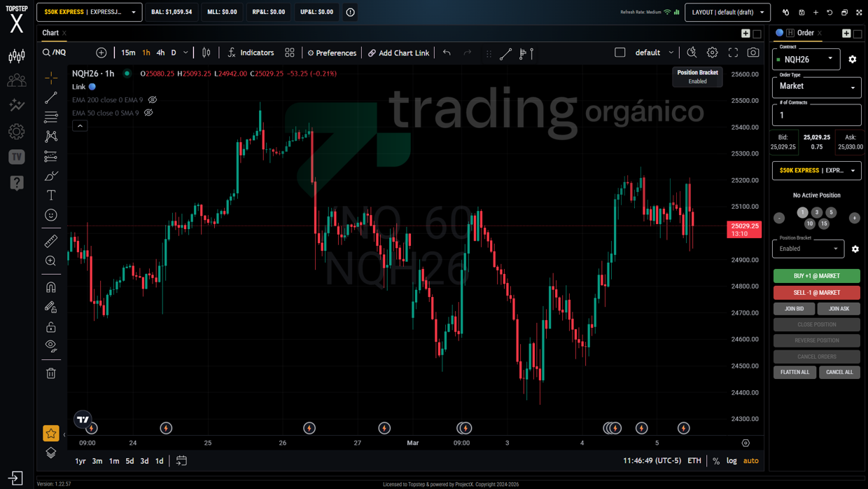Log out using the exit icon
The image size is (868, 489).
pyautogui.click(x=15, y=478)
